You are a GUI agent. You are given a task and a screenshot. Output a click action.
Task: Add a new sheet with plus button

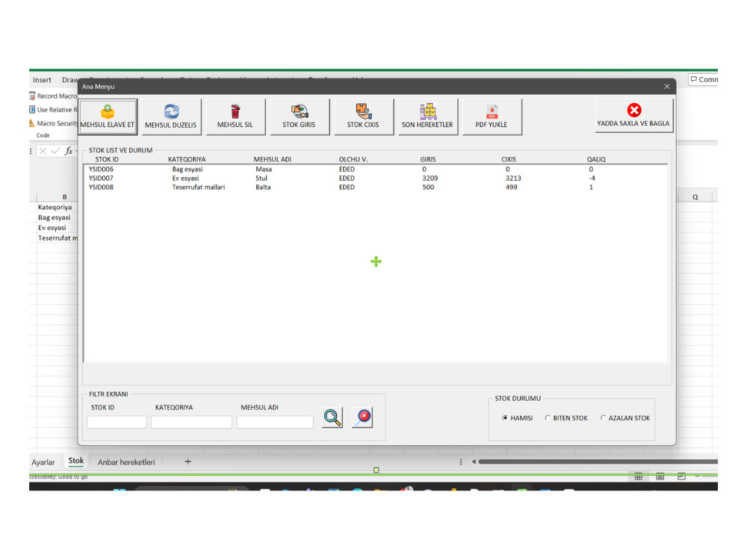187,461
